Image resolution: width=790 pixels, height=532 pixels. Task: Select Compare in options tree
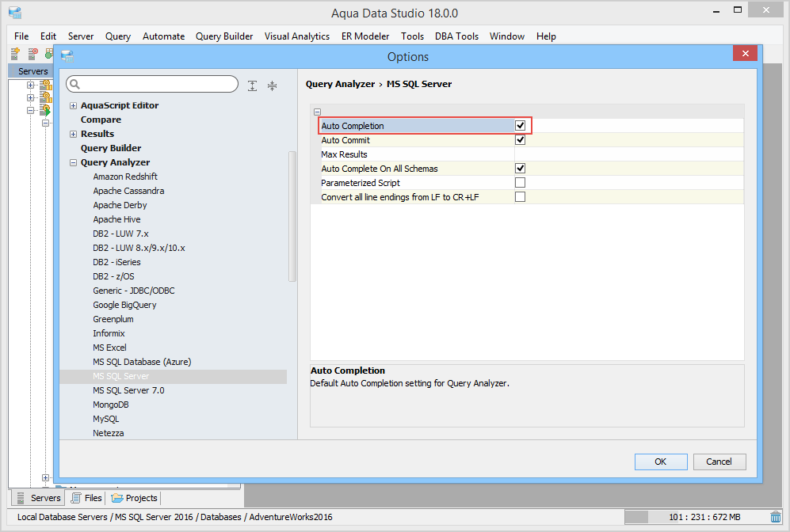click(x=101, y=120)
